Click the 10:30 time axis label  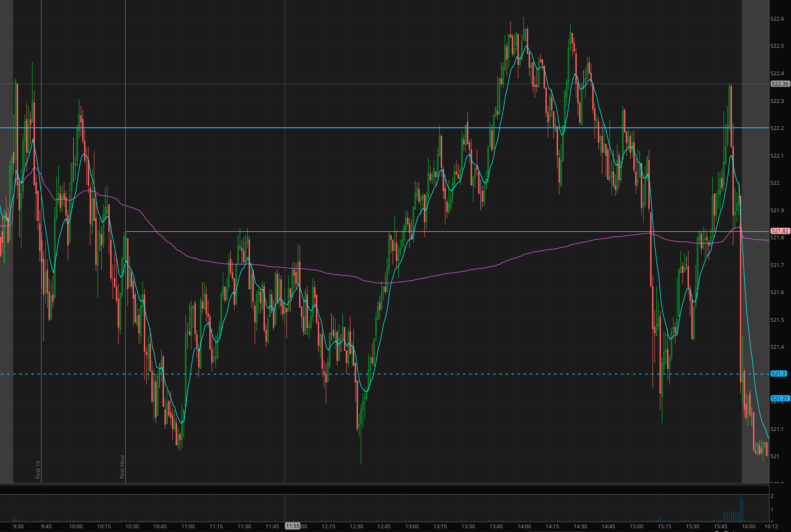click(132, 526)
